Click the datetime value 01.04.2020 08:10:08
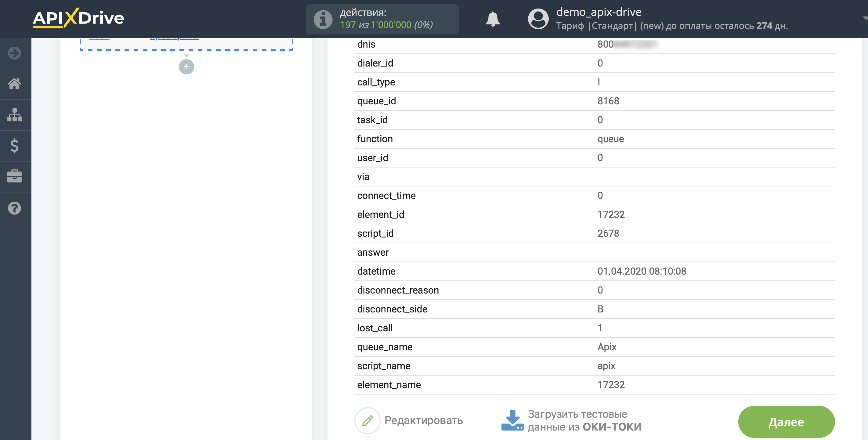Image resolution: width=868 pixels, height=440 pixels. pos(642,271)
